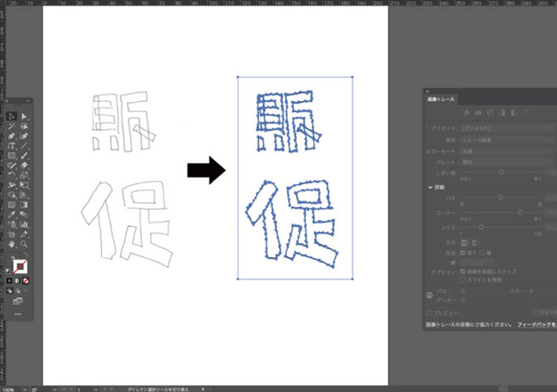Open the edit toolbar three-dots button
Image resolution: width=557 pixels, height=392 pixels.
[x=18, y=313]
